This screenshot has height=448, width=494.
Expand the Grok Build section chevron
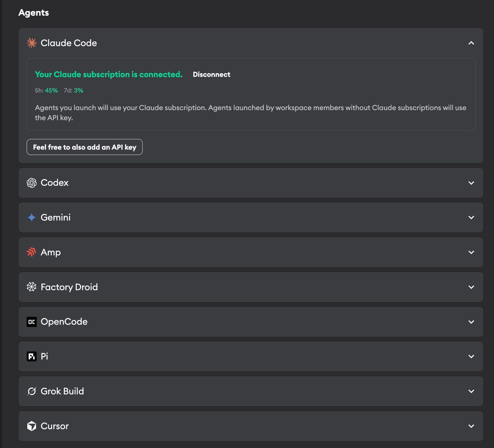(471, 391)
